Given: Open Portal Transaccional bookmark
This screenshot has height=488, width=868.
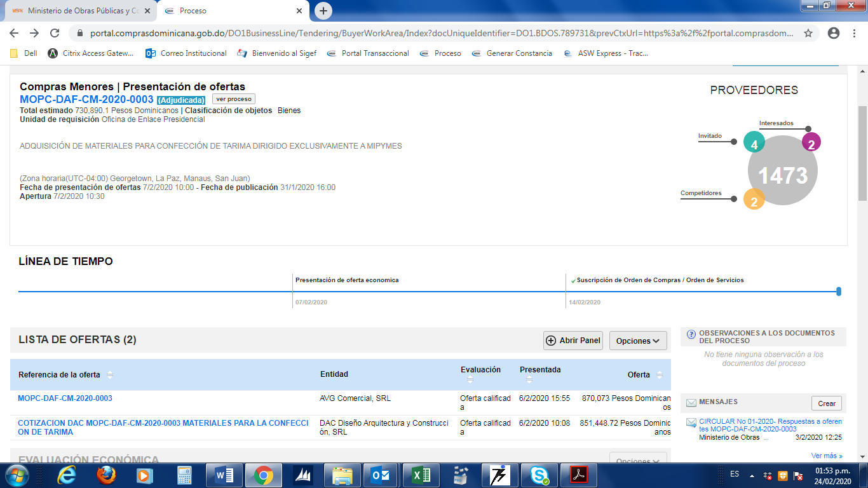Looking at the screenshot, I should (375, 53).
